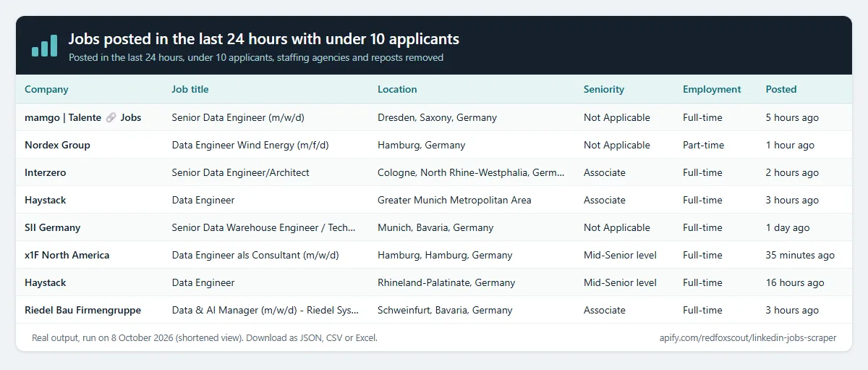Click the 2 hours ago posted value

(x=792, y=172)
